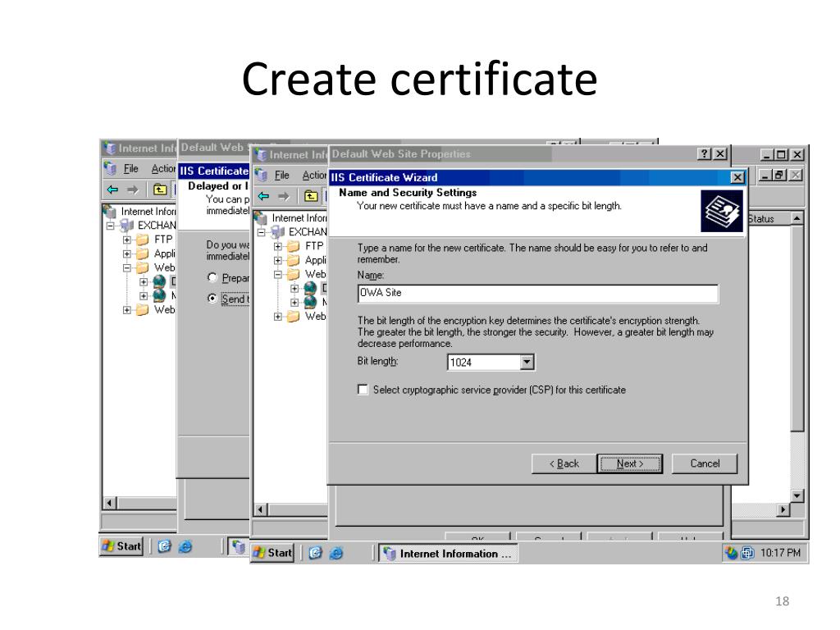Select the Prepar… radio option in rear-left wizard
The image size is (840, 630).
[212, 277]
